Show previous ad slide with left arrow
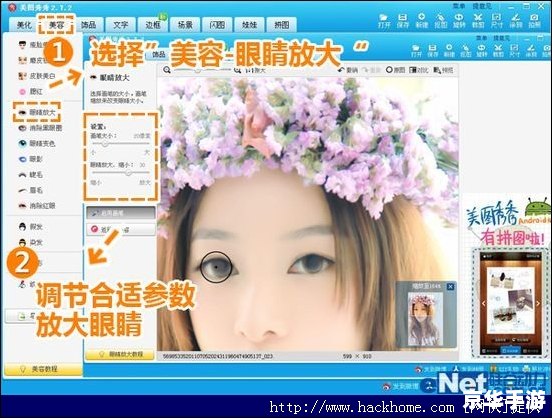 click(483, 303)
